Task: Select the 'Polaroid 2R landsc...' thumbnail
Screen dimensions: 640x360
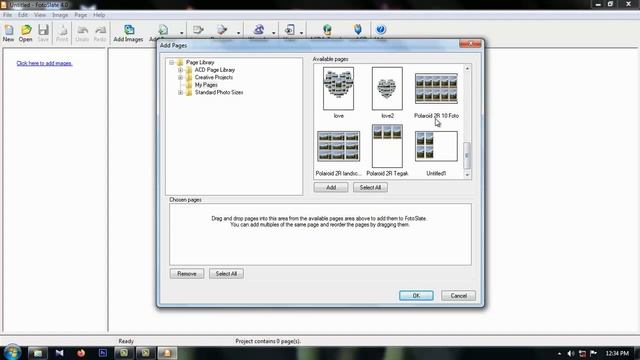Action: click(338, 146)
